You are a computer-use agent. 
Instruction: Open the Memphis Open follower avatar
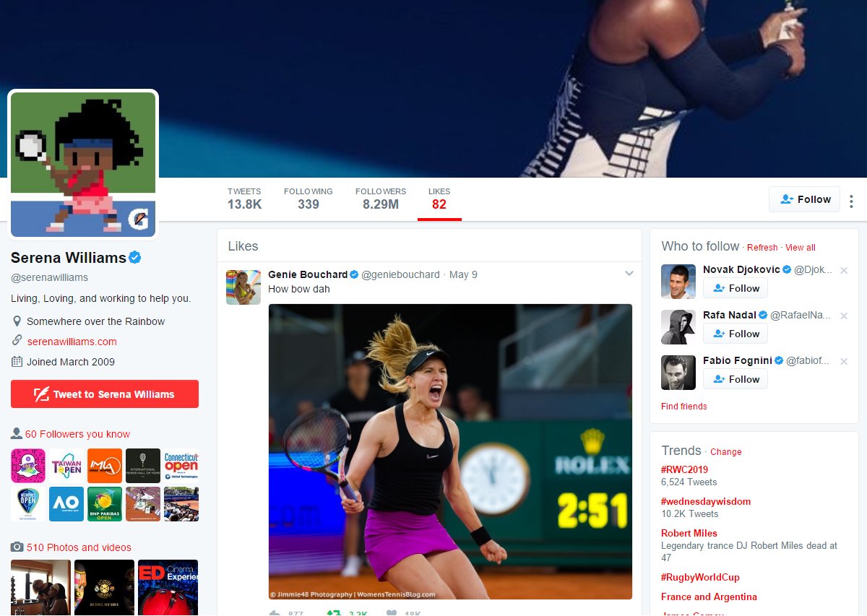tap(28, 504)
